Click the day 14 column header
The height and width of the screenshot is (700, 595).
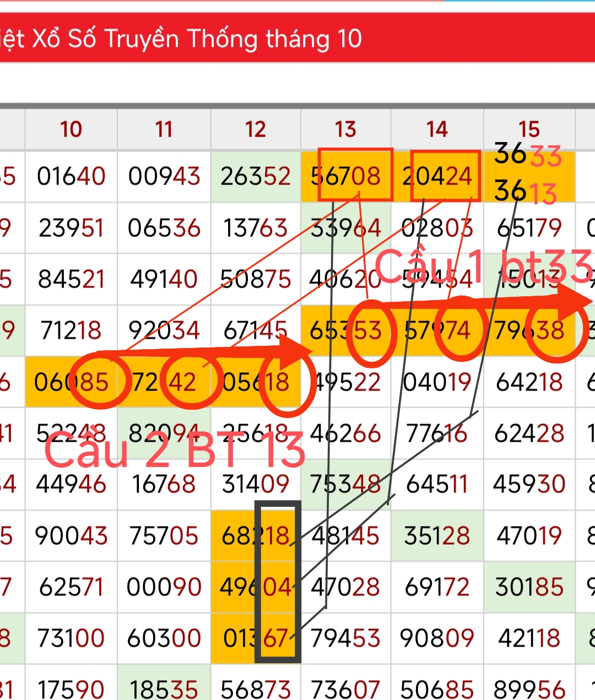click(437, 129)
